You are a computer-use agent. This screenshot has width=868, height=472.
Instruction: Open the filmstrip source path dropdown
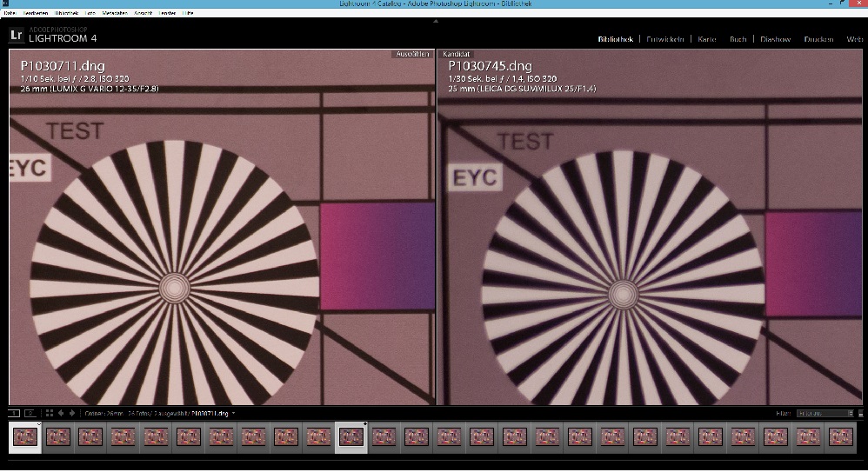(x=233, y=413)
